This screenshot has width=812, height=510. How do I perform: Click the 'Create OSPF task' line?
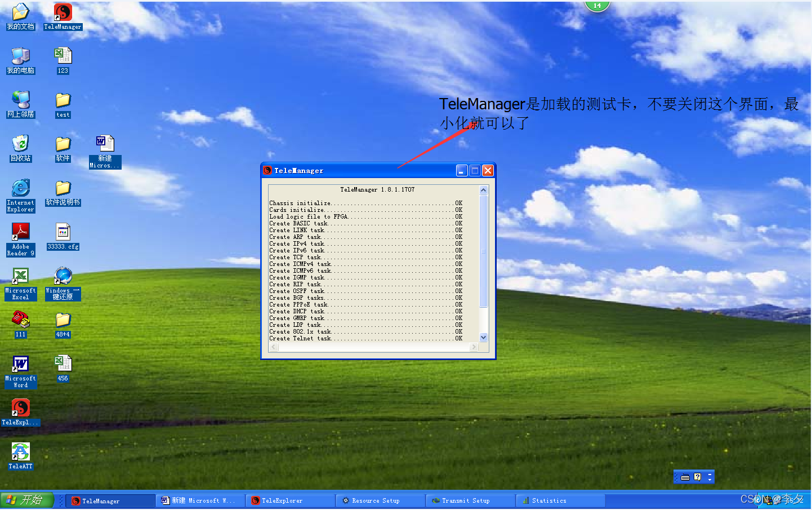(366, 291)
